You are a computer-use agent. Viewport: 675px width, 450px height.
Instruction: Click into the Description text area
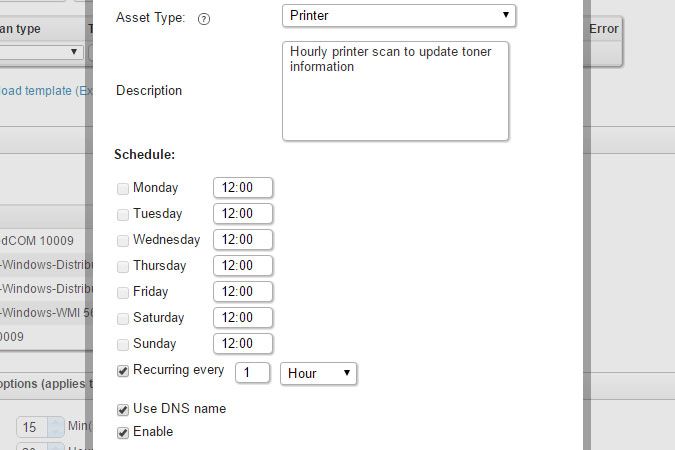point(395,91)
